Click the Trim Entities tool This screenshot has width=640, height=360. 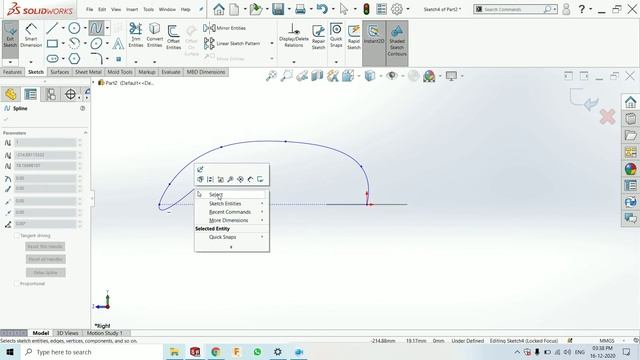(136, 35)
